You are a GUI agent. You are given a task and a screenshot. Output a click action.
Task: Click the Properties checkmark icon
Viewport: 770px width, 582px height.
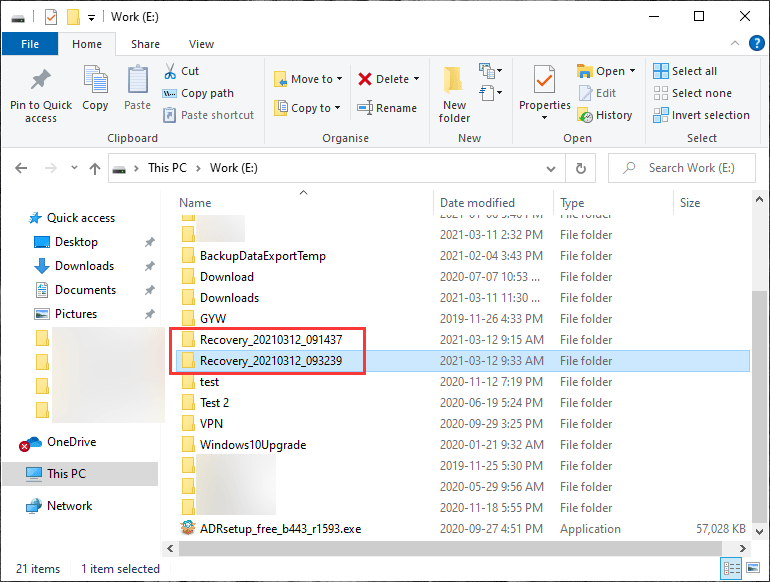pyautogui.click(x=545, y=80)
